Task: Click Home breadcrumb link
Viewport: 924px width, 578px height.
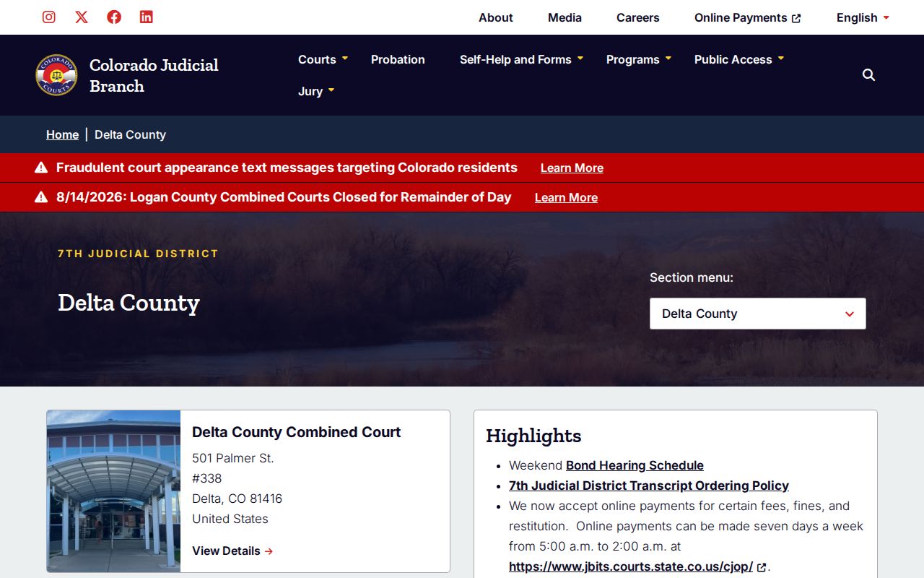Action: coord(62,134)
